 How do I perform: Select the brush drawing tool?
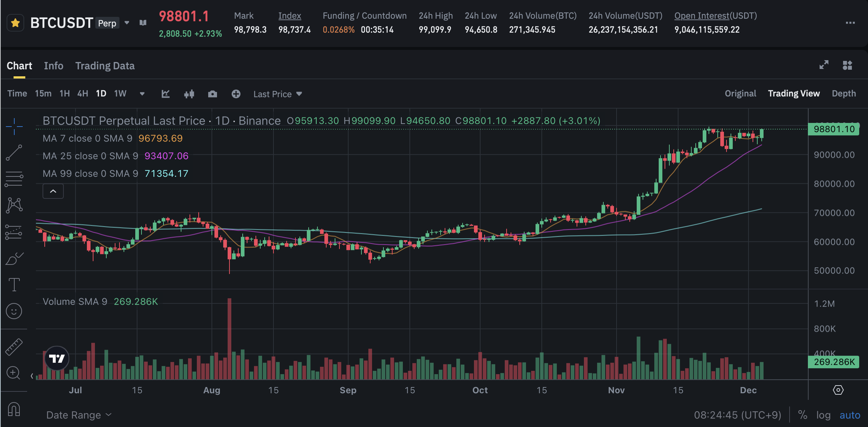tap(14, 259)
